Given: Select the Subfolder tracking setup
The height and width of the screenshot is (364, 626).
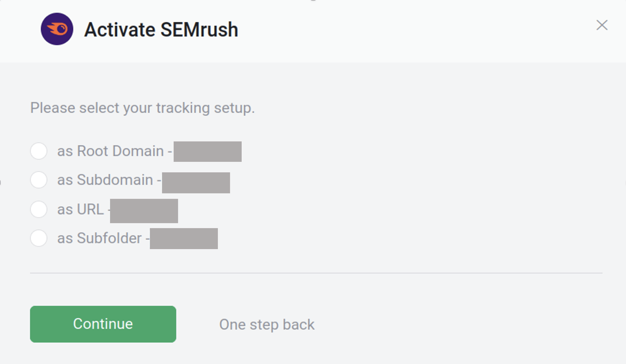Looking at the screenshot, I should point(38,238).
